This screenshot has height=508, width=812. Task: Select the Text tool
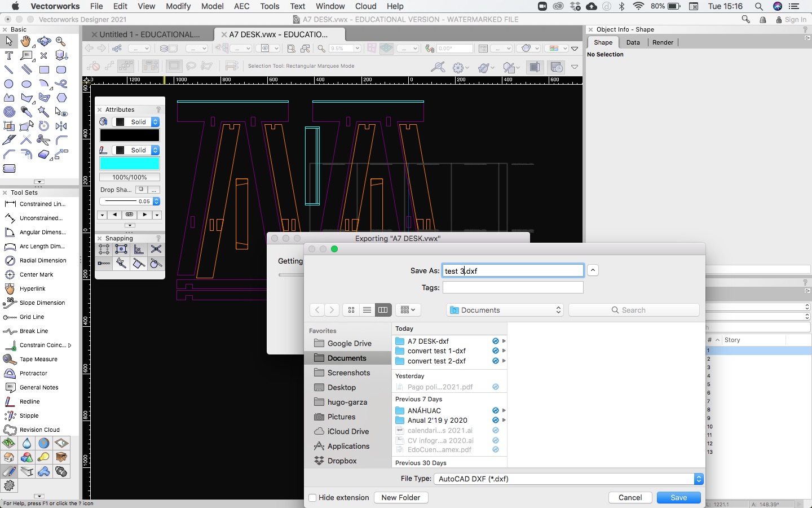(x=9, y=56)
